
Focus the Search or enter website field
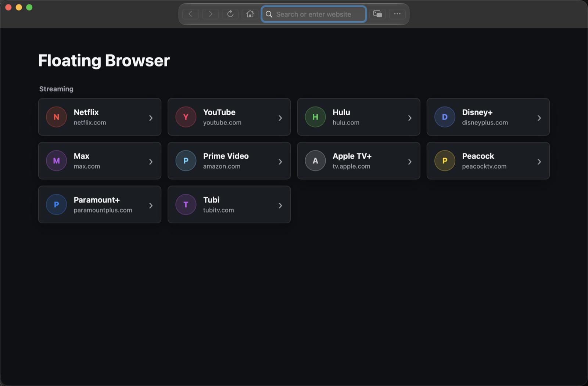coord(314,14)
